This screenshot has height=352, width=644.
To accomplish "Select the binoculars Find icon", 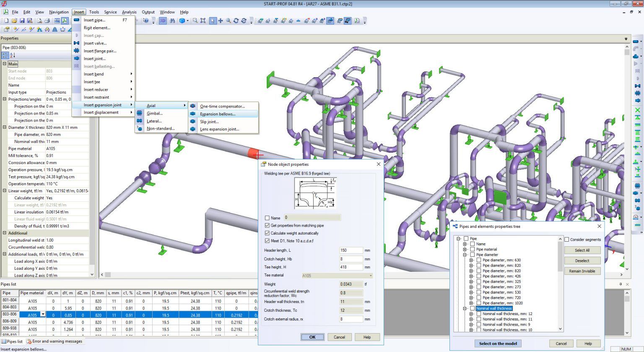I will tap(173, 21).
